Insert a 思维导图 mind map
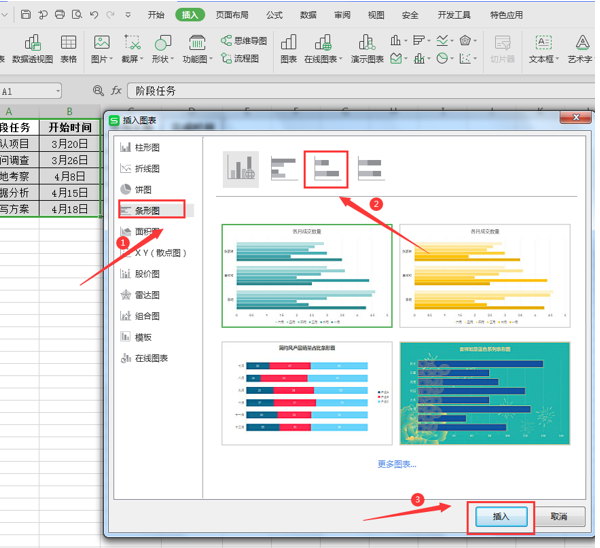The height and width of the screenshot is (548, 600). [244, 41]
